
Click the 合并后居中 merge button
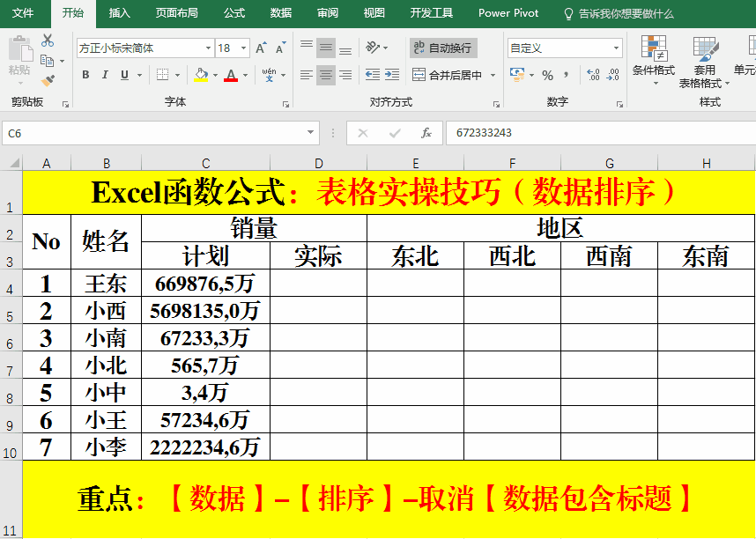[x=443, y=75]
